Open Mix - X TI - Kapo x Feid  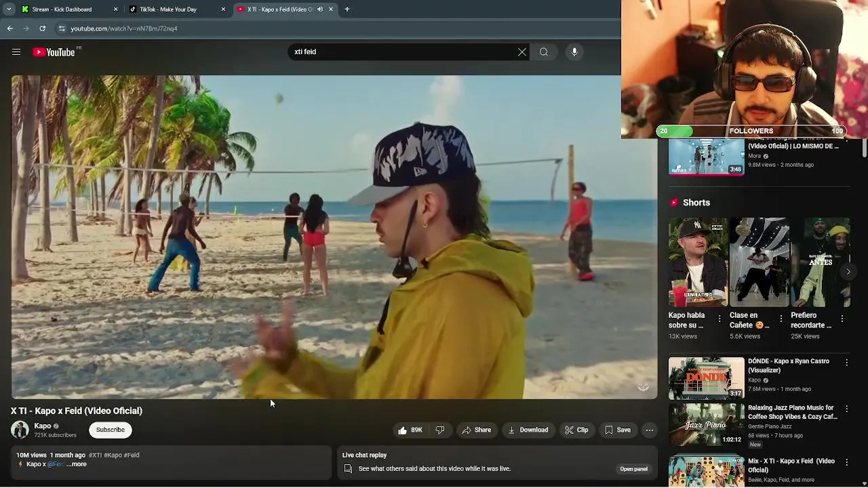pos(707,472)
